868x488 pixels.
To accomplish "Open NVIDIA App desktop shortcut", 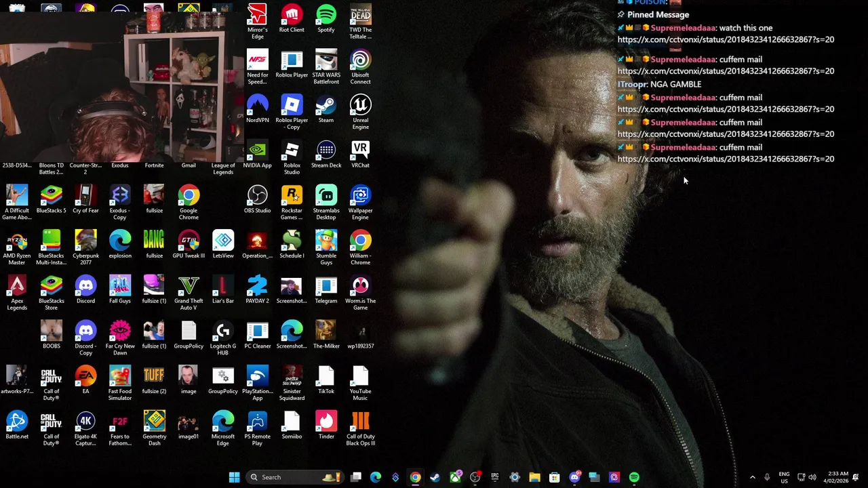I will pos(257,154).
